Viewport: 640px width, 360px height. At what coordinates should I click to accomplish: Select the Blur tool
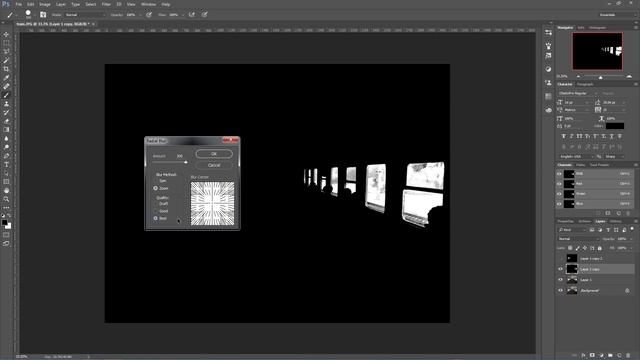6,138
